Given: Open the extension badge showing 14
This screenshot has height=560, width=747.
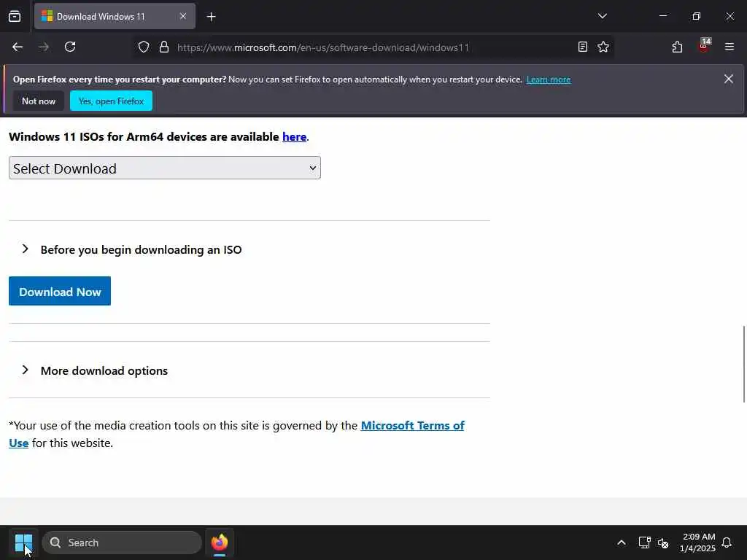Looking at the screenshot, I should click(704, 46).
